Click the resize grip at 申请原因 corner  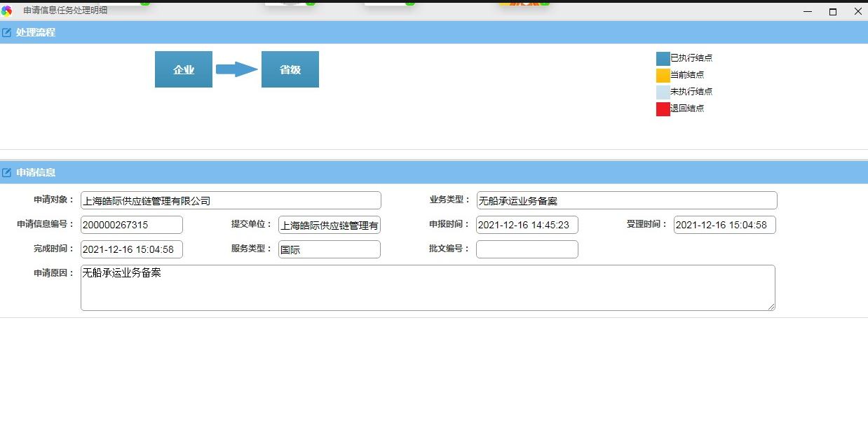(773, 307)
